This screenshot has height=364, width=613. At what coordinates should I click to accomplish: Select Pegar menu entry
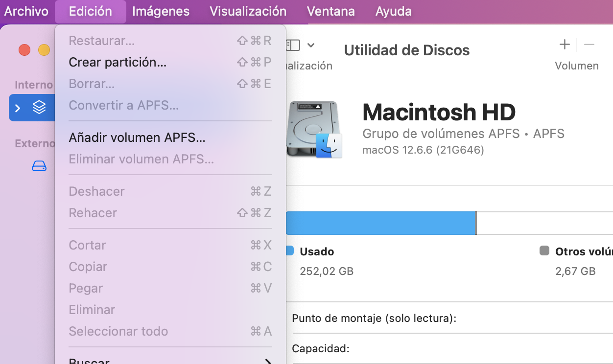(170, 288)
